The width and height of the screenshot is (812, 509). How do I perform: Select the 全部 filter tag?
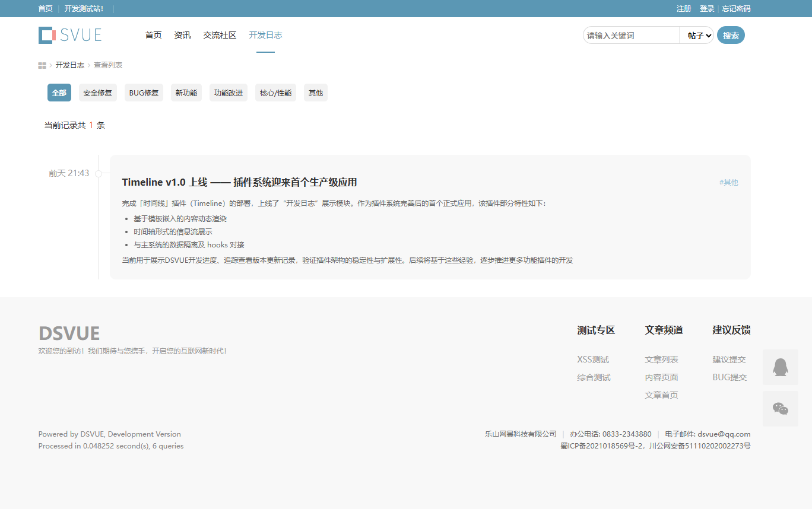point(59,93)
